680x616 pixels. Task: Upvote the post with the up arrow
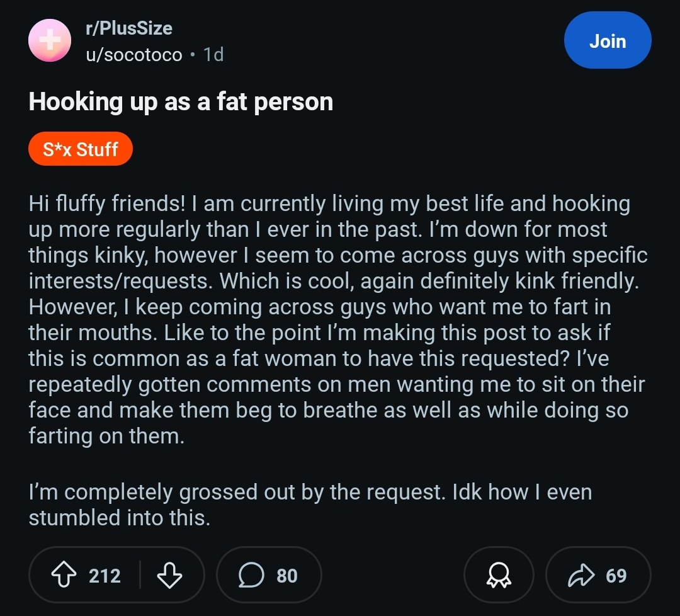[64, 575]
